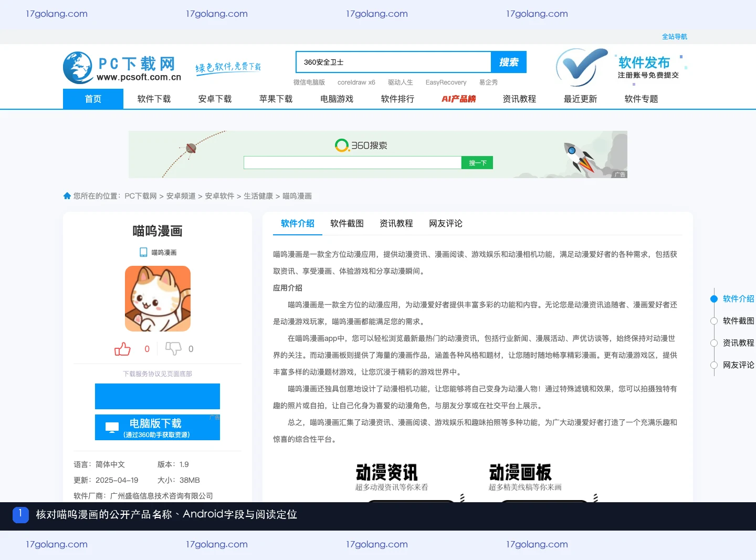The width and height of the screenshot is (756, 560).
Task: Open 资讯教程 in the nav bar
Action: point(520,99)
